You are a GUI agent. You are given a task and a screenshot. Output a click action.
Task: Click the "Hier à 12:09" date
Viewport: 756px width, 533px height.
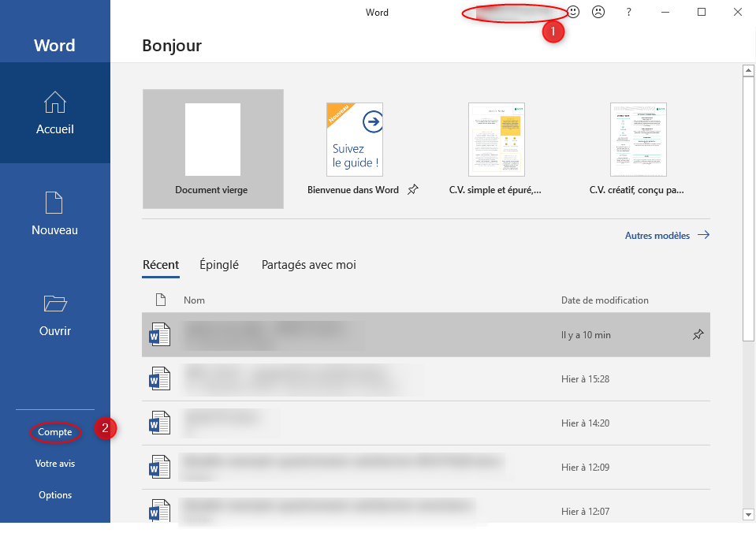click(585, 468)
